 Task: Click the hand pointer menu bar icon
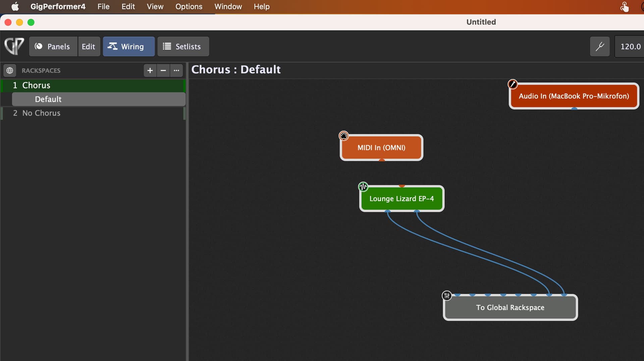[x=624, y=7]
